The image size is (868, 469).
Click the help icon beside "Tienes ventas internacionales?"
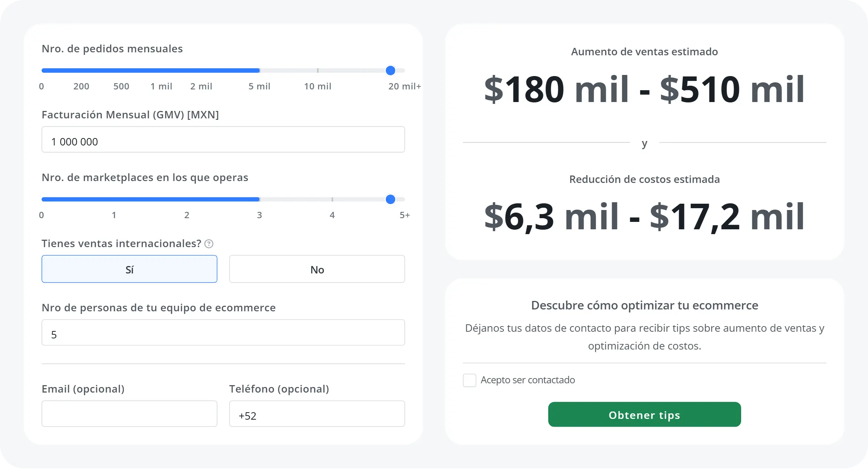pyautogui.click(x=209, y=244)
